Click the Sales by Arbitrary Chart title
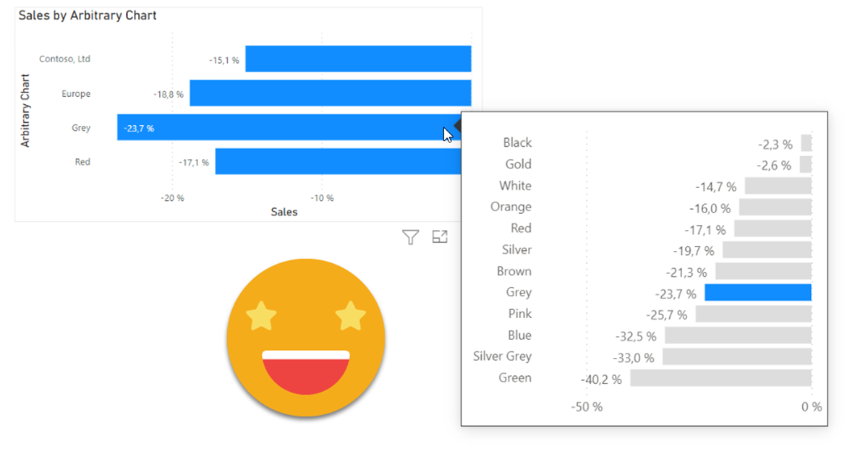 point(87,14)
